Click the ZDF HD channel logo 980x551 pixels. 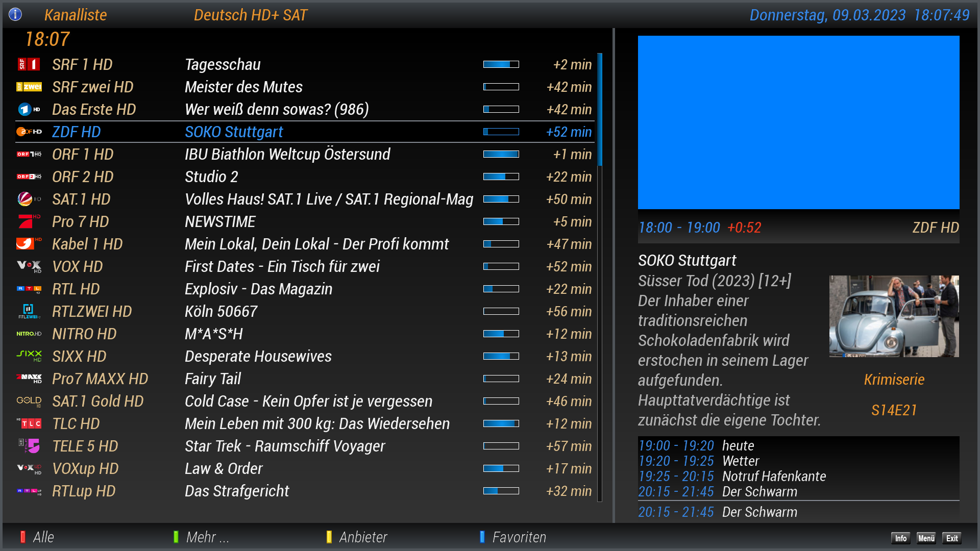29,132
